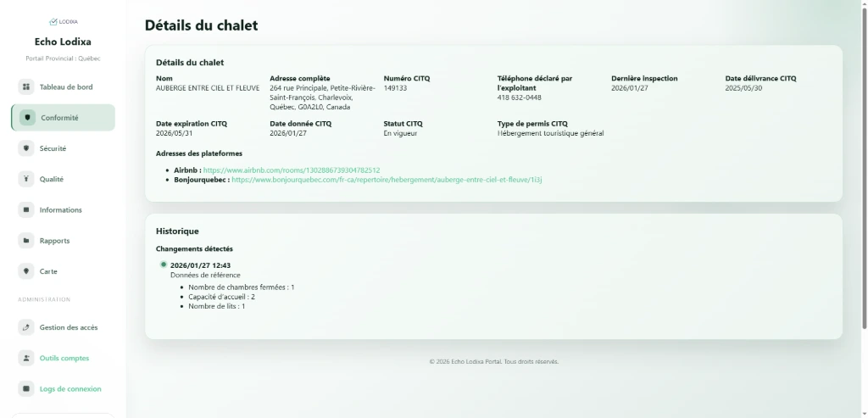The width and height of the screenshot is (868, 418).
Task: Click the Tableau de bord grid icon
Action: (x=25, y=87)
